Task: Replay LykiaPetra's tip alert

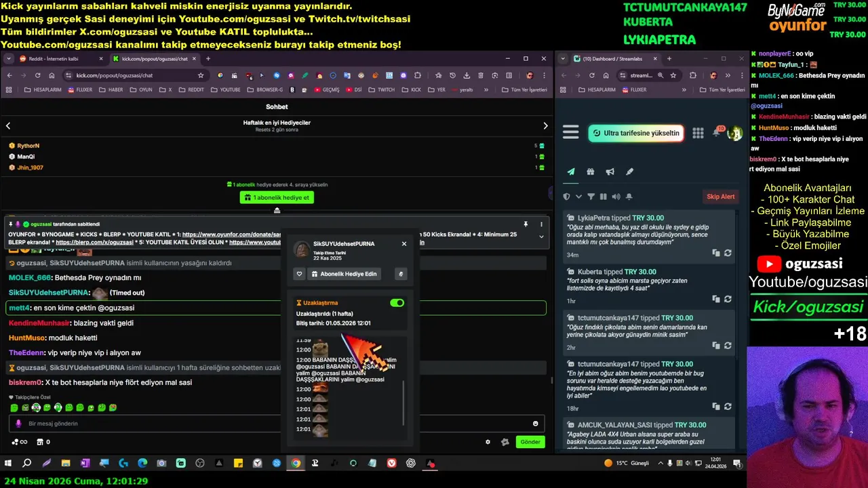Action: (x=728, y=253)
